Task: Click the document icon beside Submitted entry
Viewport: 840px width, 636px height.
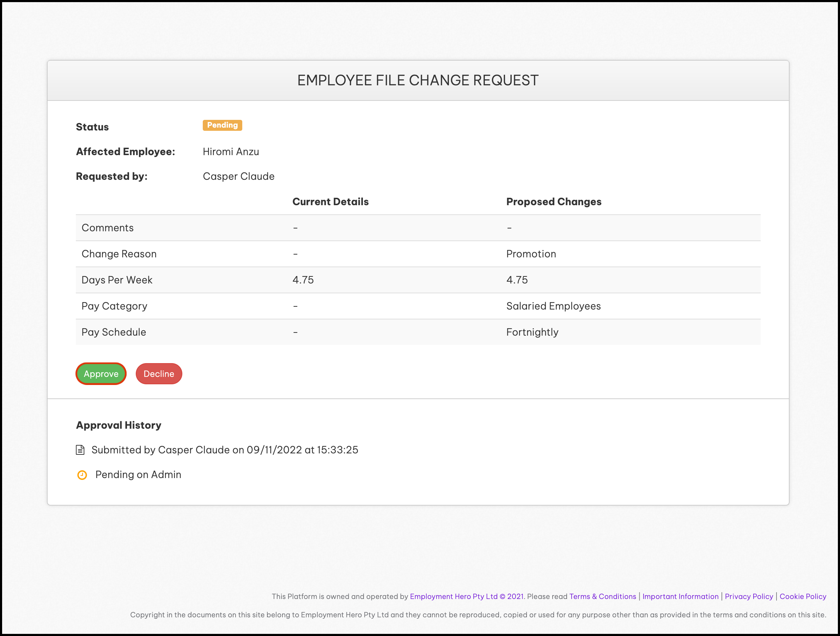Action: coord(80,450)
